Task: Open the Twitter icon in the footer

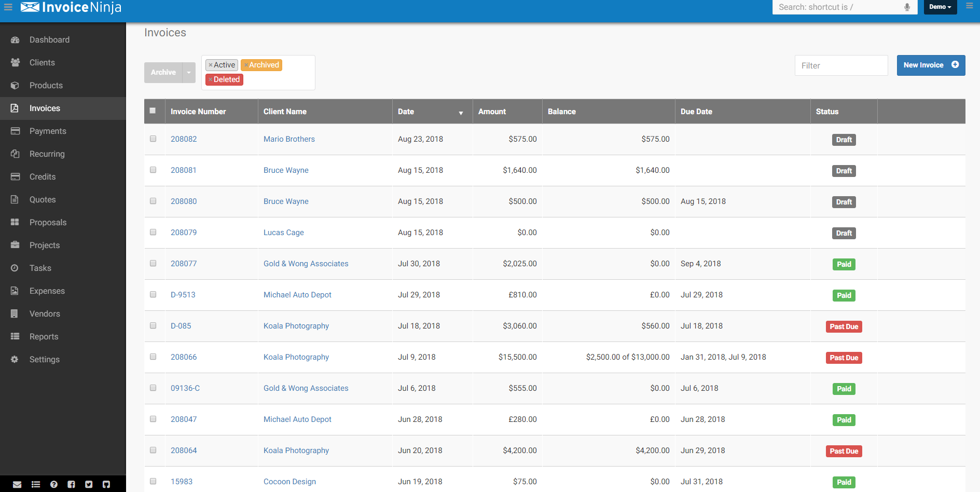Action: [x=89, y=484]
